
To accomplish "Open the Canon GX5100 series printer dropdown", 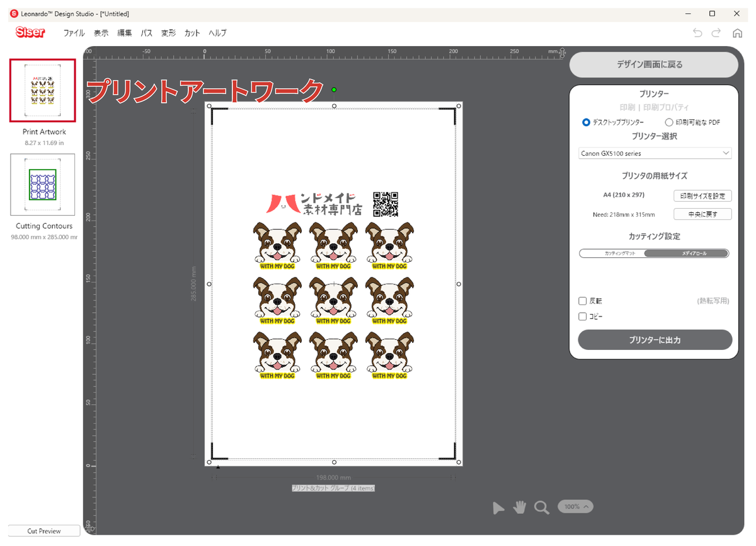I will click(655, 153).
